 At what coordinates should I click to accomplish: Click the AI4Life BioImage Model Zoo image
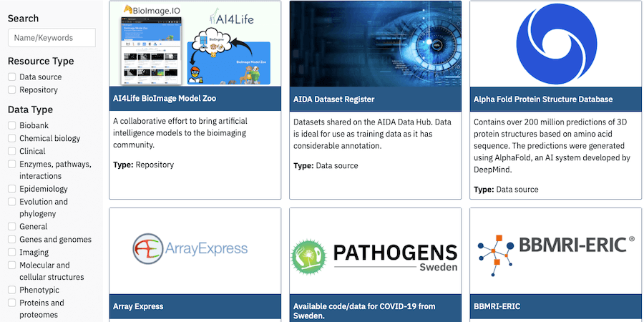(195, 44)
